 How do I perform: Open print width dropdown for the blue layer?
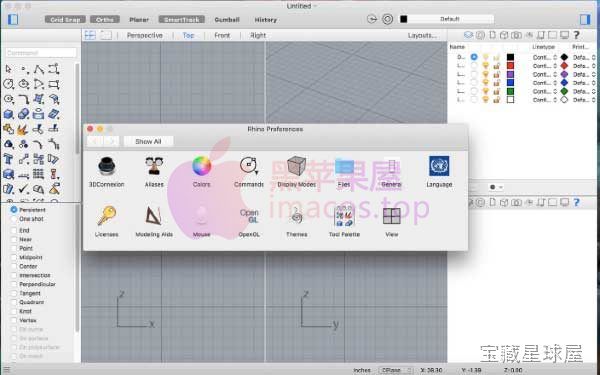point(584,83)
